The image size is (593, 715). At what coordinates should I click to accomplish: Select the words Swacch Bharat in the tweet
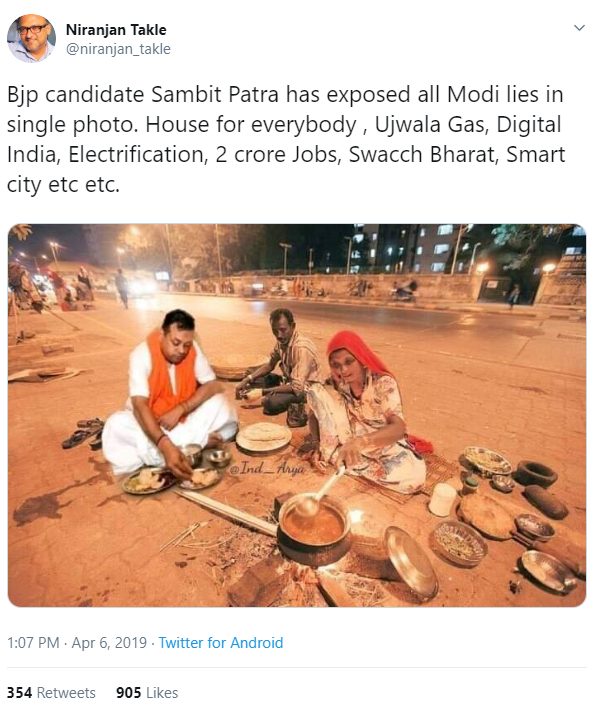tap(421, 155)
